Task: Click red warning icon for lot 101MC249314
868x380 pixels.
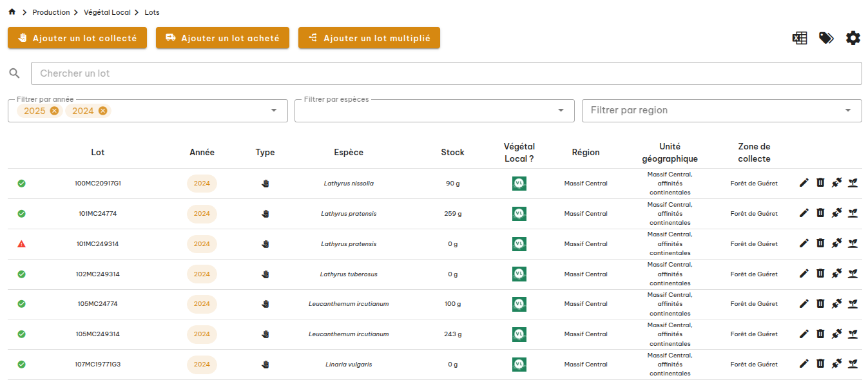Action: click(21, 243)
